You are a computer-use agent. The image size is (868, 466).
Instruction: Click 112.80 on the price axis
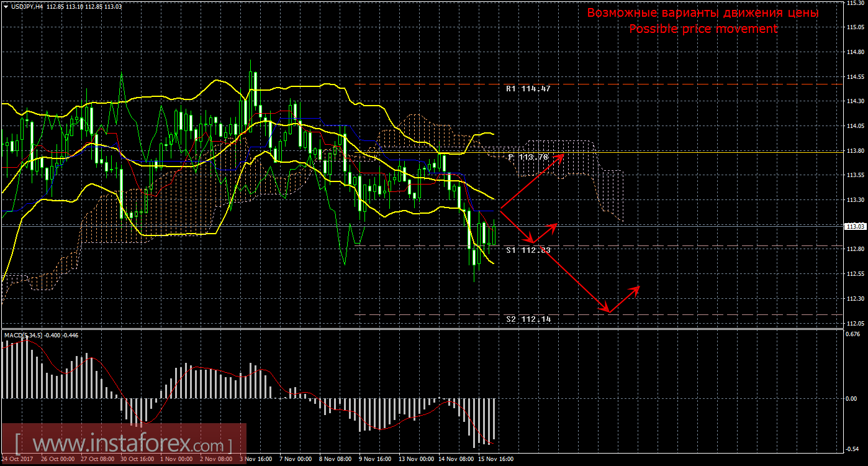(855, 249)
